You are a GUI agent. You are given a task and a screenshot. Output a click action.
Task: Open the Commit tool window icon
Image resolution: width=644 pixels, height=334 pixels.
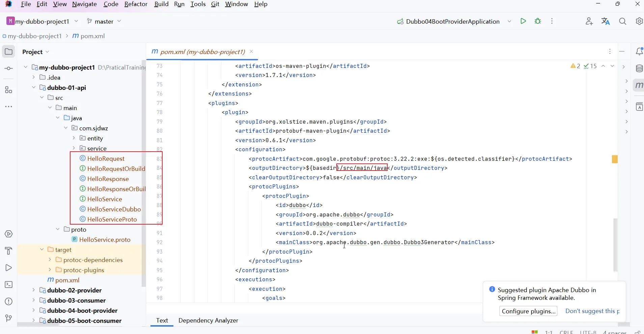9,69
